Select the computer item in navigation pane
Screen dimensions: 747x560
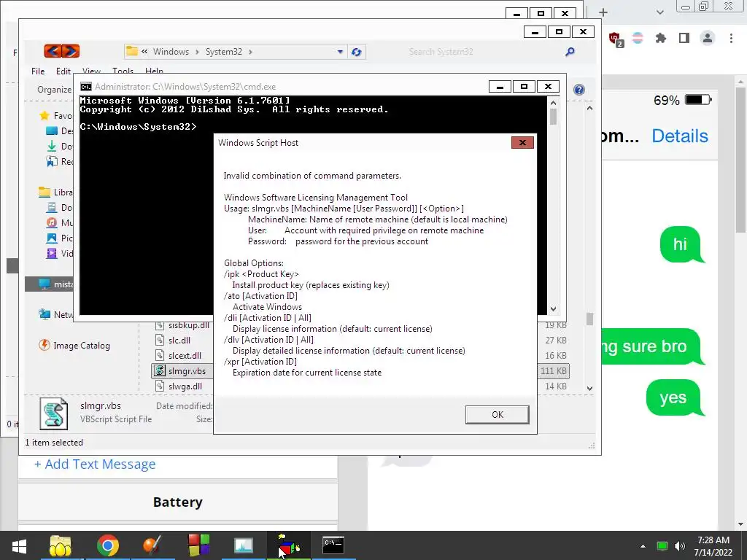pyautogui.click(x=50, y=284)
